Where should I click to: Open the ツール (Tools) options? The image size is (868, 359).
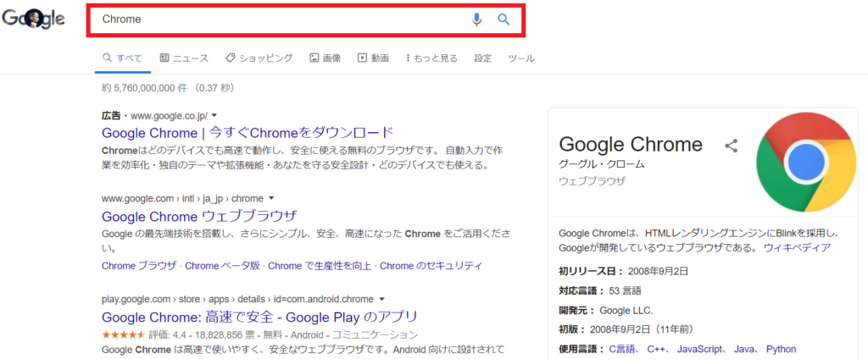pyautogui.click(x=520, y=58)
